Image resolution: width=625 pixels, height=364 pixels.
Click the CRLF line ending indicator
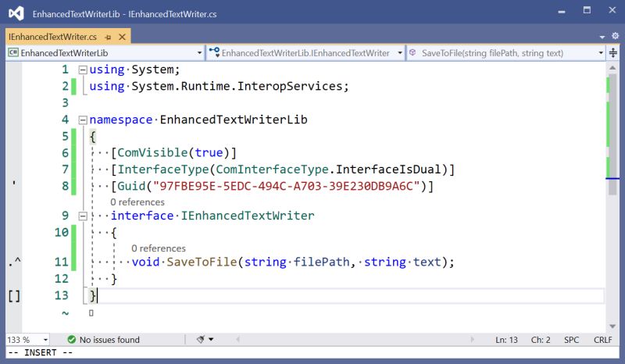tap(602, 340)
